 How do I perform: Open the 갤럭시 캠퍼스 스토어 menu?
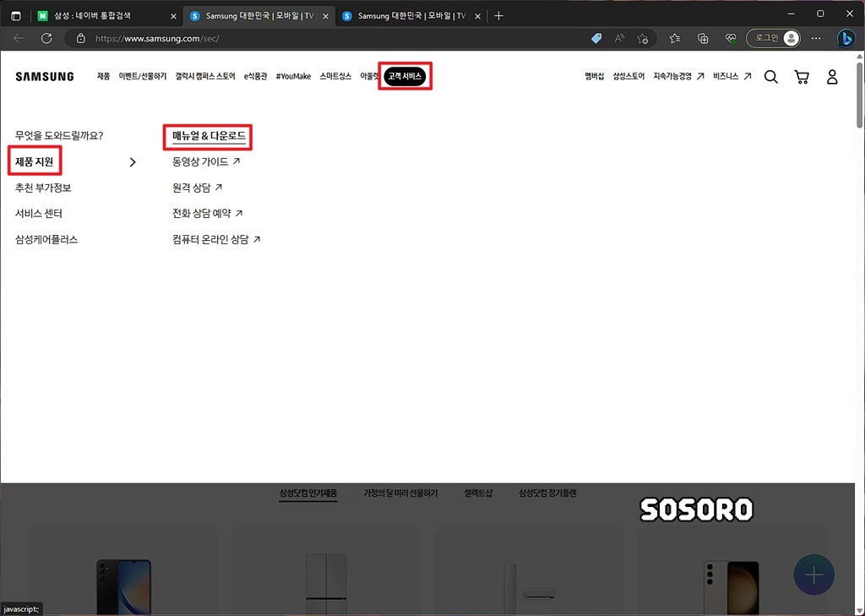(205, 77)
